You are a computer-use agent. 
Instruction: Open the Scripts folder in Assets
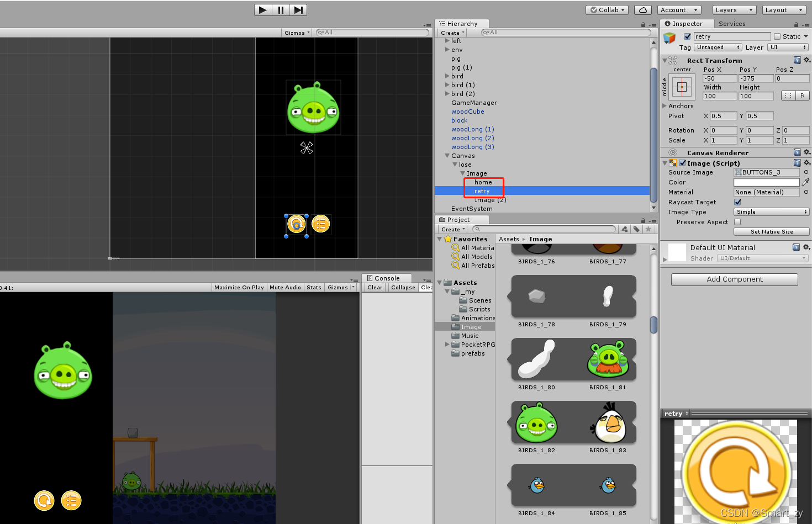(479, 309)
